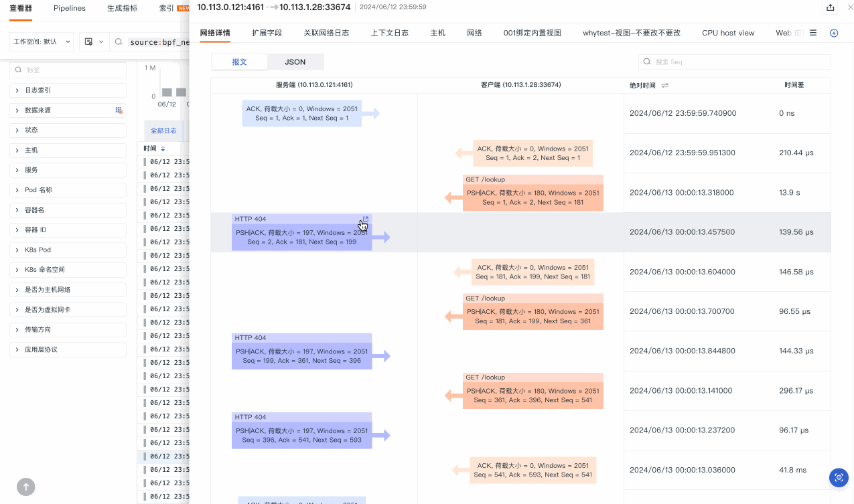
Task: Expand the 是否为虚拟网卡 section
Action: (x=68, y=310)
